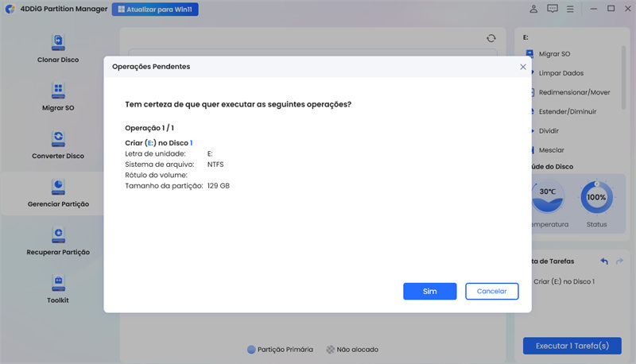The width and height of the screenshot is (636, 364).
Task: Click the Executar 1 Tarefa(s) button
Action: [572, 346]
